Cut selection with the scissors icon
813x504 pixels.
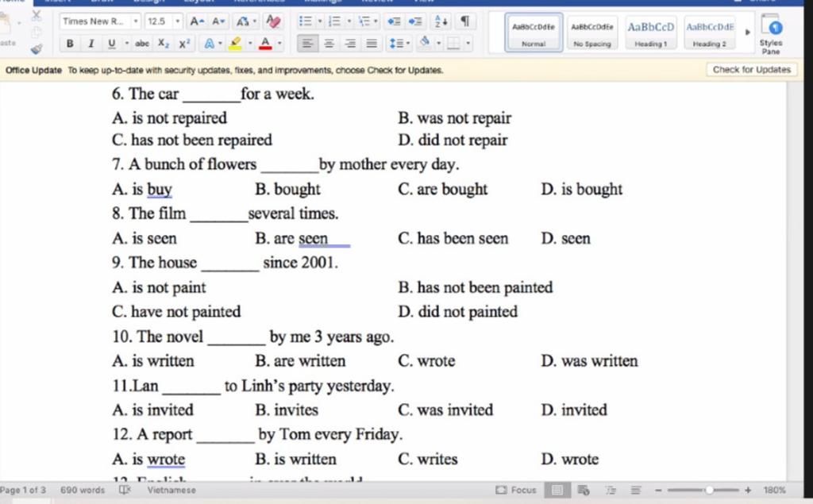pyautogui.click(x=37, y=16)
